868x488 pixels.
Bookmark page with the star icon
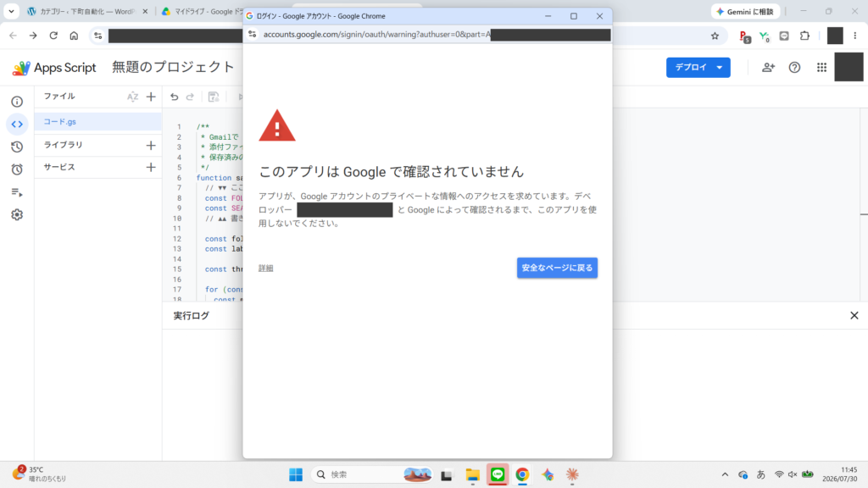(715, 36)
